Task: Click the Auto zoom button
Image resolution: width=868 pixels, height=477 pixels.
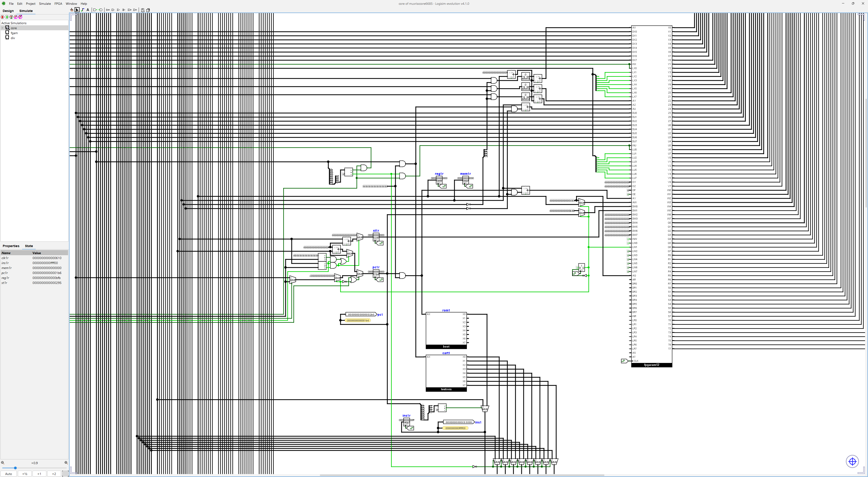Action: (x=9, y=474)
